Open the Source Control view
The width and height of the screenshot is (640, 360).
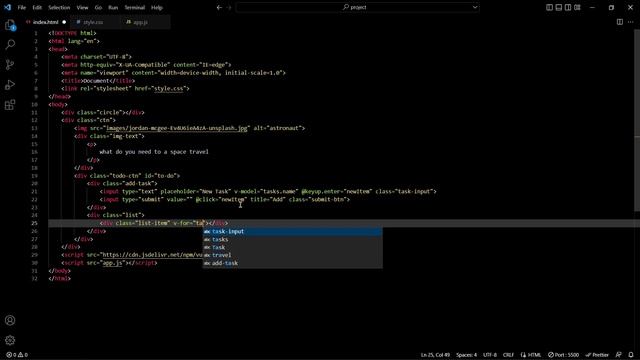[10, 64]
